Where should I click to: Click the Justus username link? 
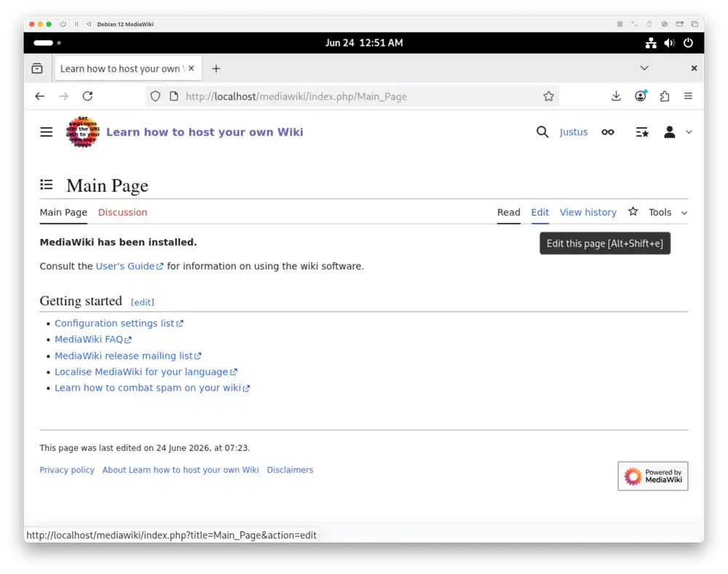(574, 133)
